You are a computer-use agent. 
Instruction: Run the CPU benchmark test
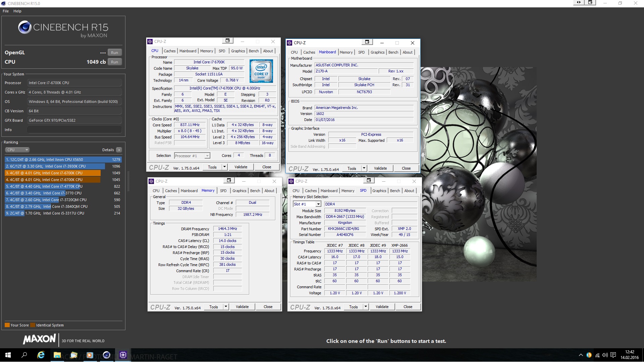[114, 62]
